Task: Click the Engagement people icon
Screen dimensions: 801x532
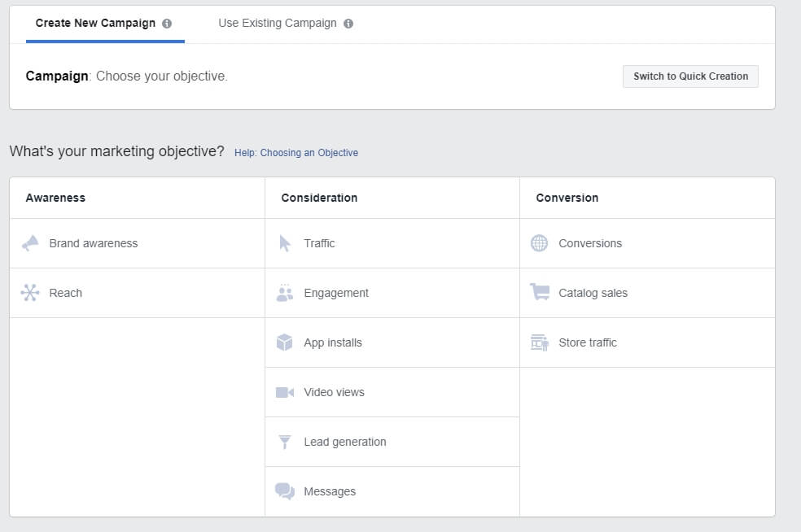Action: tap(285, 293)
